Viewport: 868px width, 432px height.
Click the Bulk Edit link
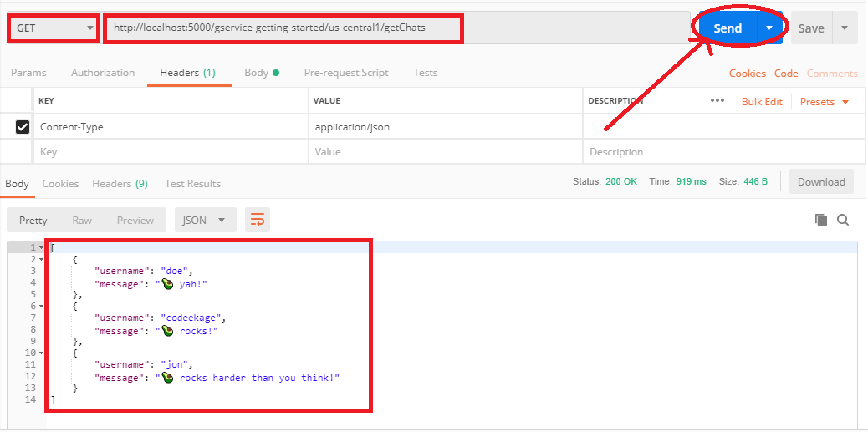coord(763,102)
